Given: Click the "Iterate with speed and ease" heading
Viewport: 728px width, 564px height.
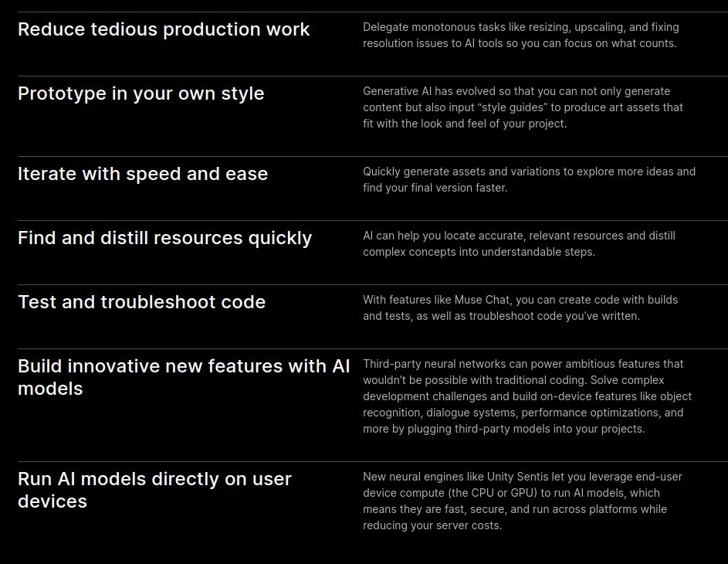Looking at the screenshot, I should tap(143, 174).
